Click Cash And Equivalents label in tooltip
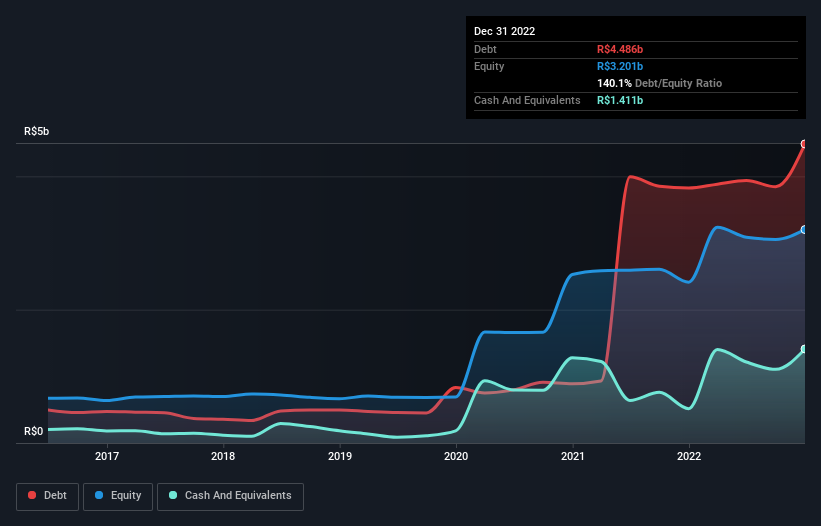 click(x=527, y=100)
